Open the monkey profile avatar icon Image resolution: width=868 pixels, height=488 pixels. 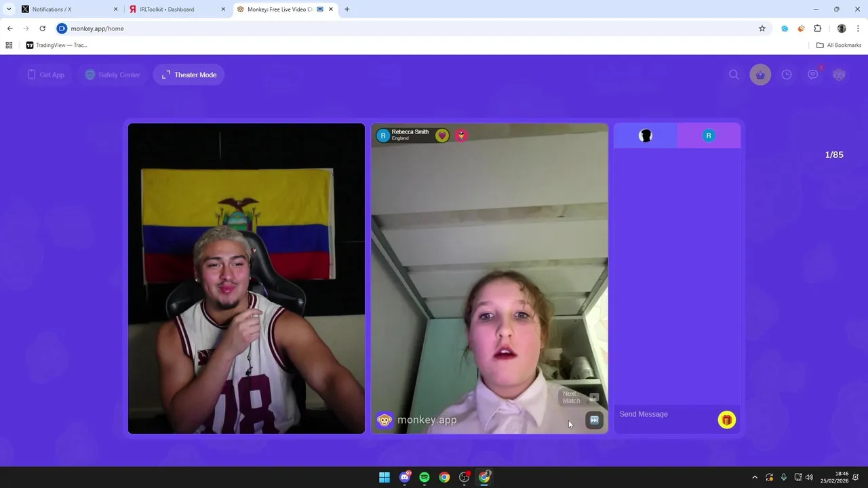pyautogui.click(x=840, y=75)
